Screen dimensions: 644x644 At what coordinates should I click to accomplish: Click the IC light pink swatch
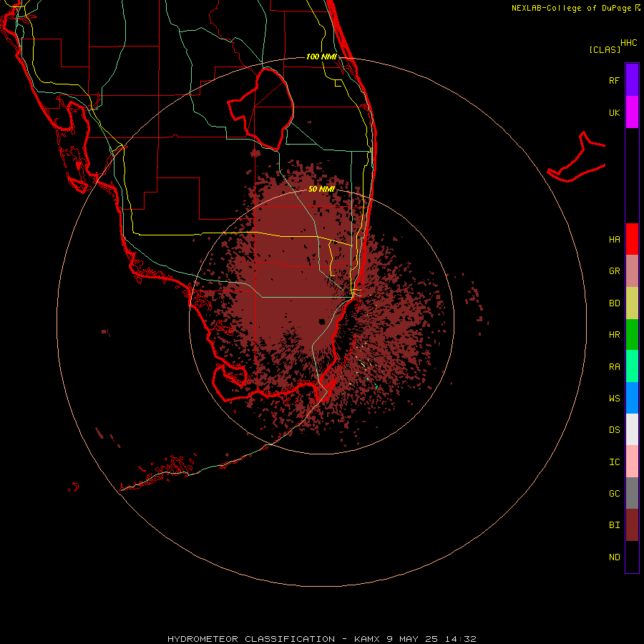point(632,462)
